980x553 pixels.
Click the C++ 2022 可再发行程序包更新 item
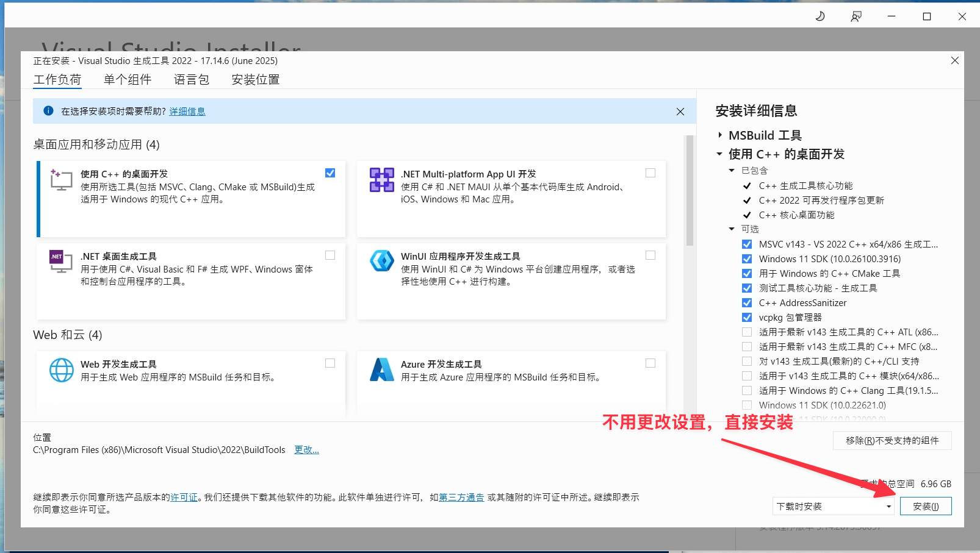click(821, 200)
